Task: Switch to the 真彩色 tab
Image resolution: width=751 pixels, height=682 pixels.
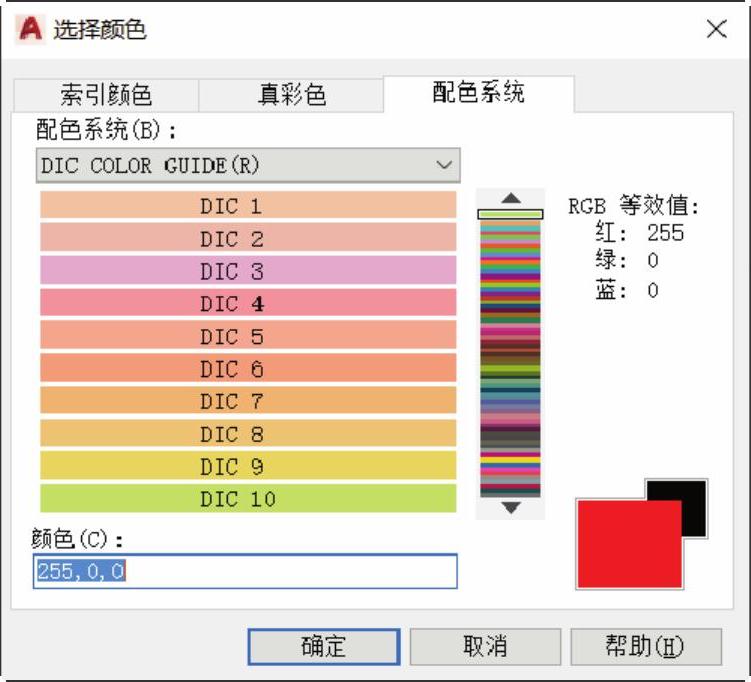Action: point(291,95)
